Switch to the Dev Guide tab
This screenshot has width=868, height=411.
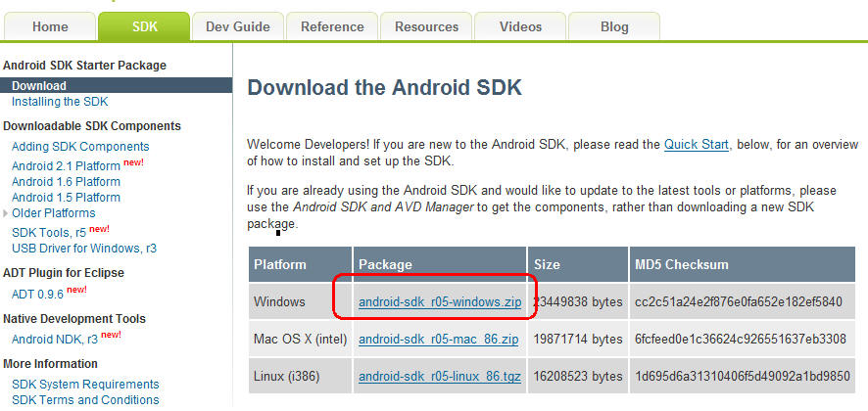tap(237, 26)
